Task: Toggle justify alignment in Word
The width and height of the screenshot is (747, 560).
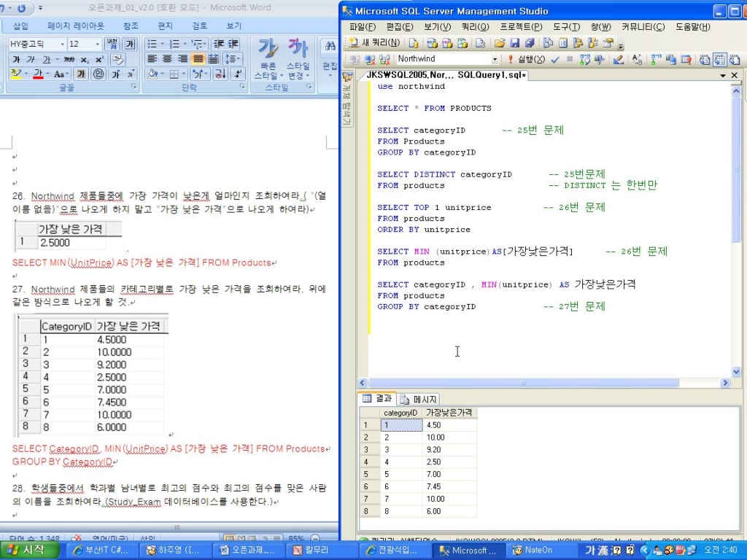Action: click(x=198, y=59)
